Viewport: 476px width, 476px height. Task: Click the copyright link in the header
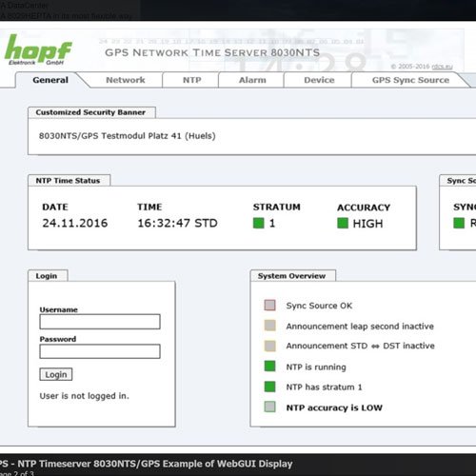pyautogui.click(x=443, y=67)
